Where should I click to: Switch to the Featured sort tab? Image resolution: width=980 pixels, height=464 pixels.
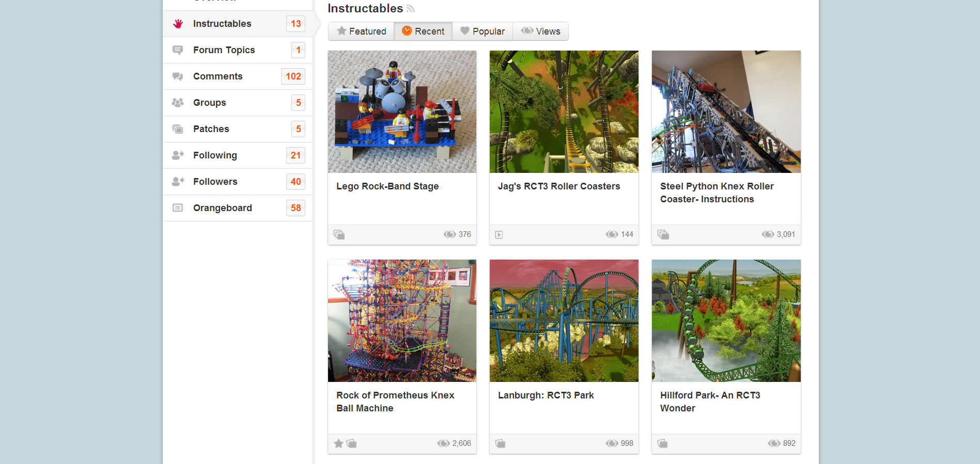(x=361, y=31)
